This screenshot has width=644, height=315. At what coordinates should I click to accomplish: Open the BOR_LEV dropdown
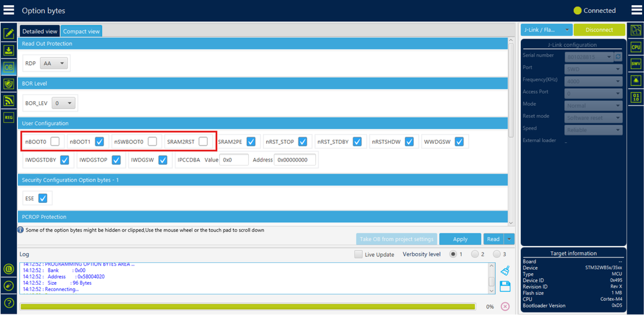click(x=64, y=103)
